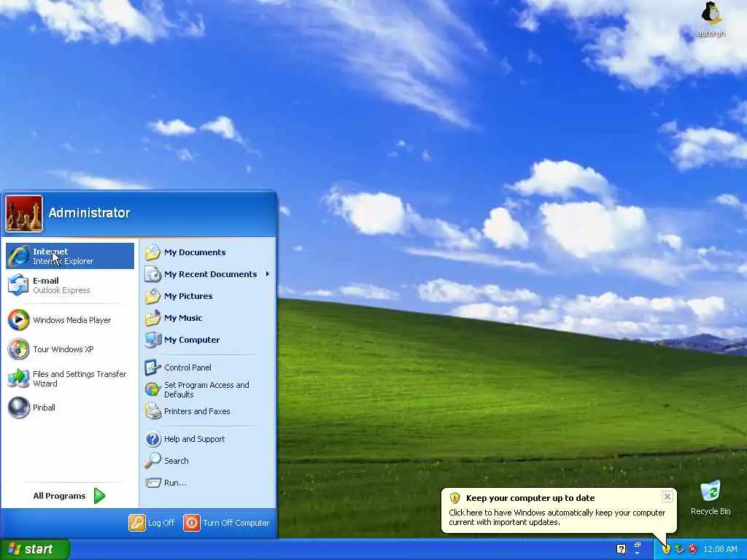Image resolution: width=747 pixels, height=560 pixels.
Task: Click the My Music label
Action: (183, 318)
